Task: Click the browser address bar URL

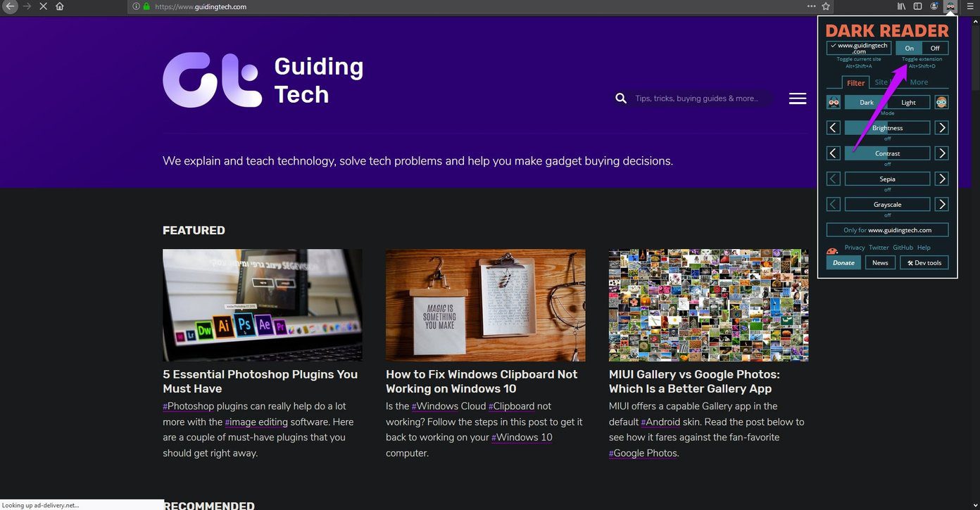Action: (201, 6)
